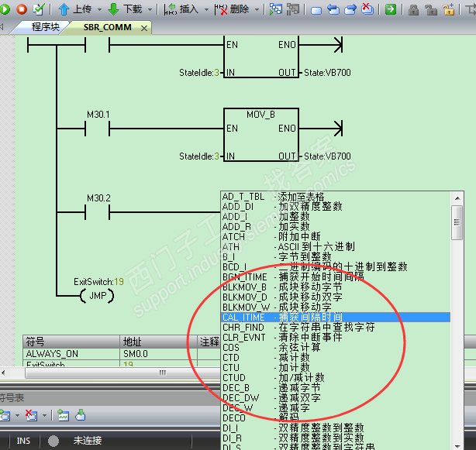
Task: Click the red Stop PLC icon
Action: pyautogui.click(x=22, y=9)
